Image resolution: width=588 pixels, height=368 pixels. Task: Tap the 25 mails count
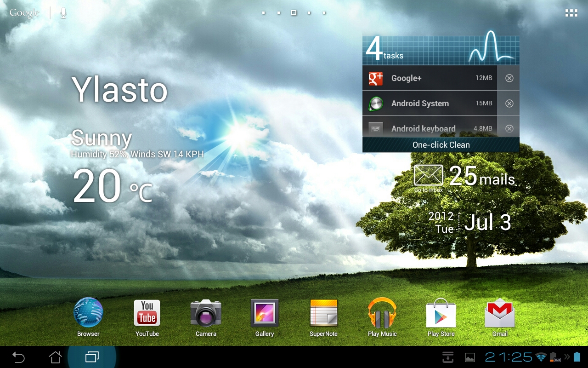[x=482, y=176]
